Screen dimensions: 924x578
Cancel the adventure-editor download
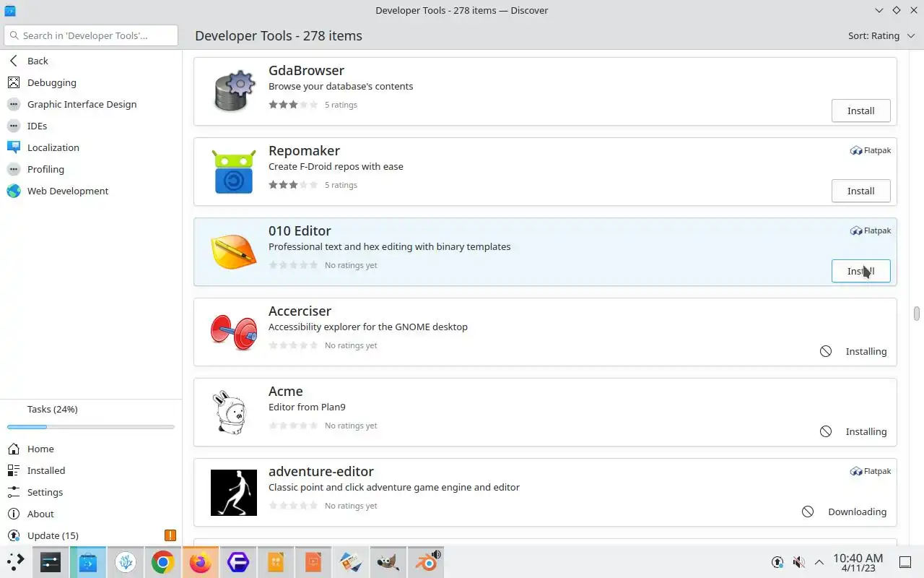(808, 512)
